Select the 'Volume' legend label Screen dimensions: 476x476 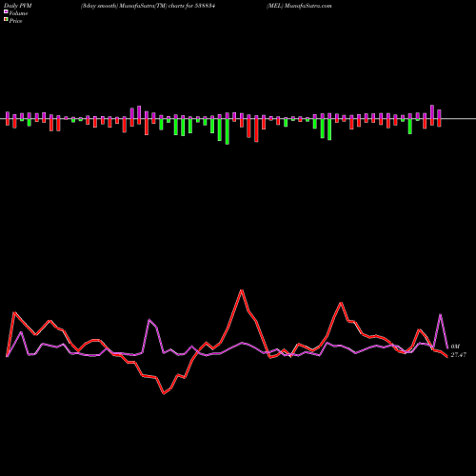pyautogui.click(x=18, y=13)
